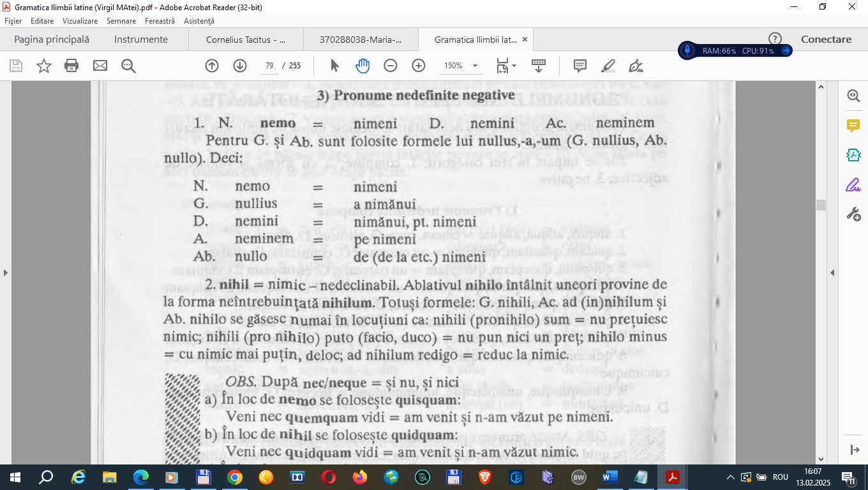Expand the left navigation pane arrow
This screenshot has width=868, height=490.
[6, 273]
